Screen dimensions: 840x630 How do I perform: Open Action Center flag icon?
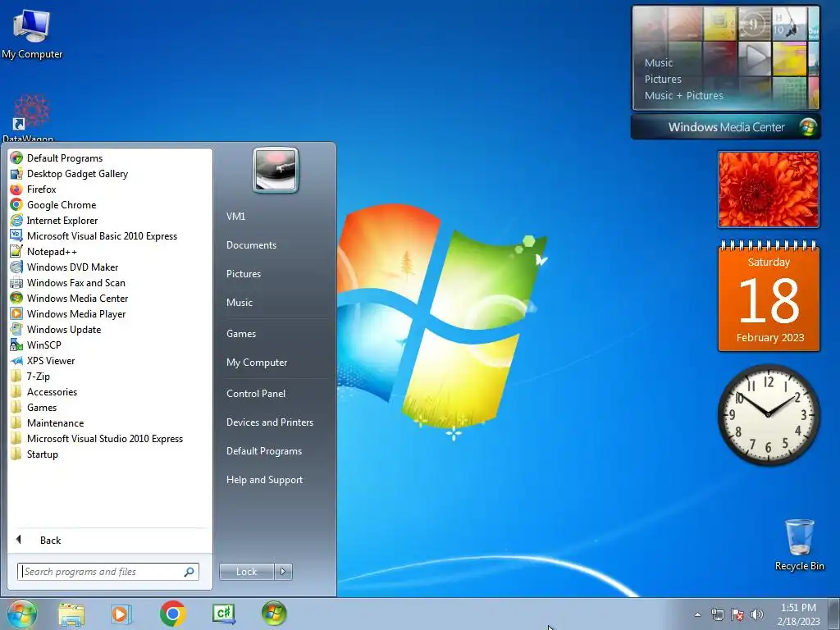pos(737,614)
